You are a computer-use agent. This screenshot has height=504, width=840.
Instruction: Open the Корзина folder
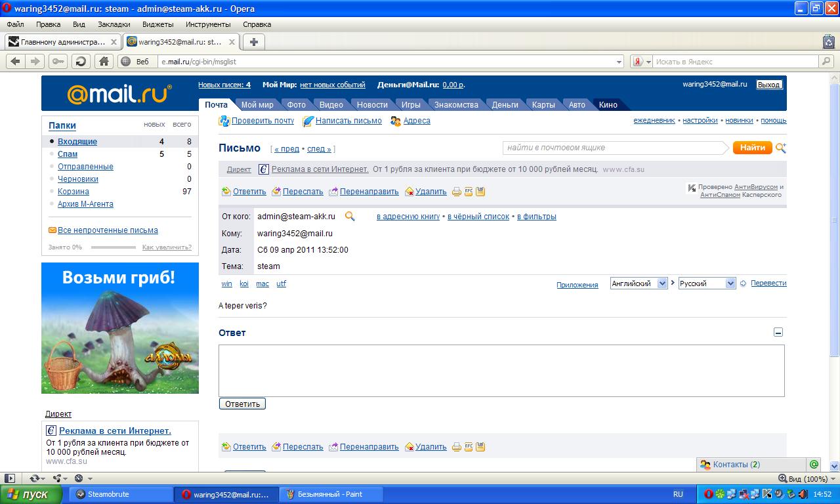coord(73,192)
